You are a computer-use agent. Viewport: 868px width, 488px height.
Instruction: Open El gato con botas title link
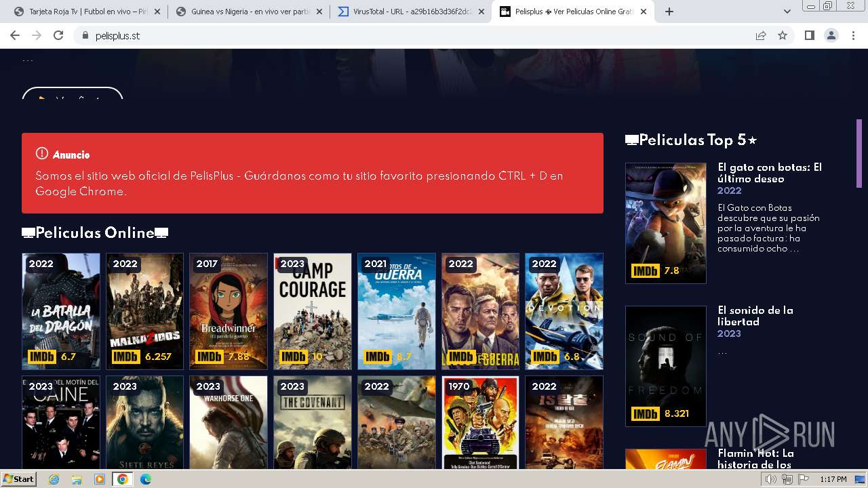[x=770, y=173]
